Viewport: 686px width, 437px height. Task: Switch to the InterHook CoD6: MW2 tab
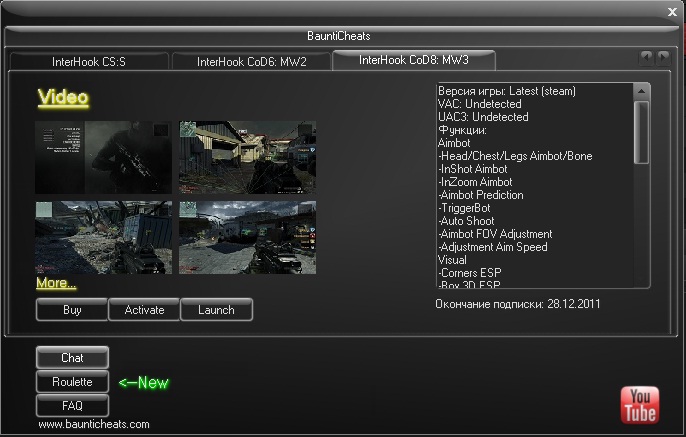(252, 62)
